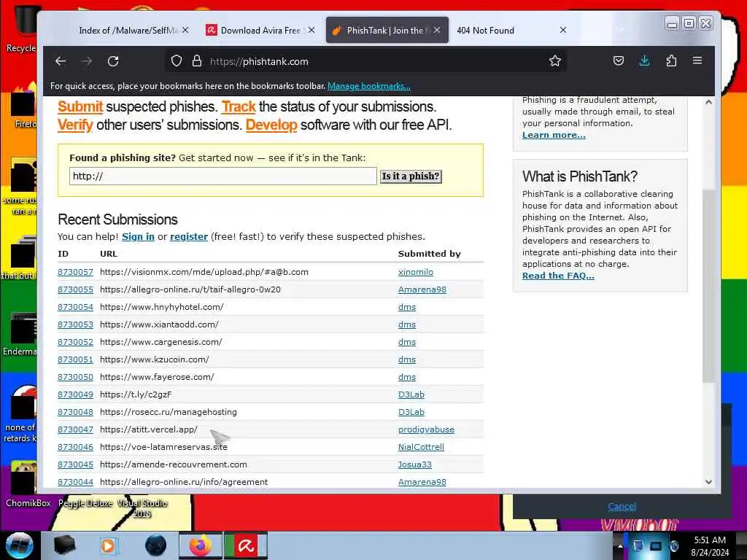
Task: Open submission ID 8730054
Action: (x=75, y=307)
